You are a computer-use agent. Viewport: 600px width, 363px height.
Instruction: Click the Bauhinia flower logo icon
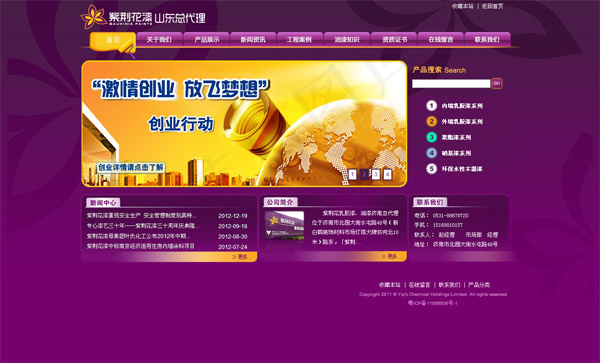click(94, 16)
